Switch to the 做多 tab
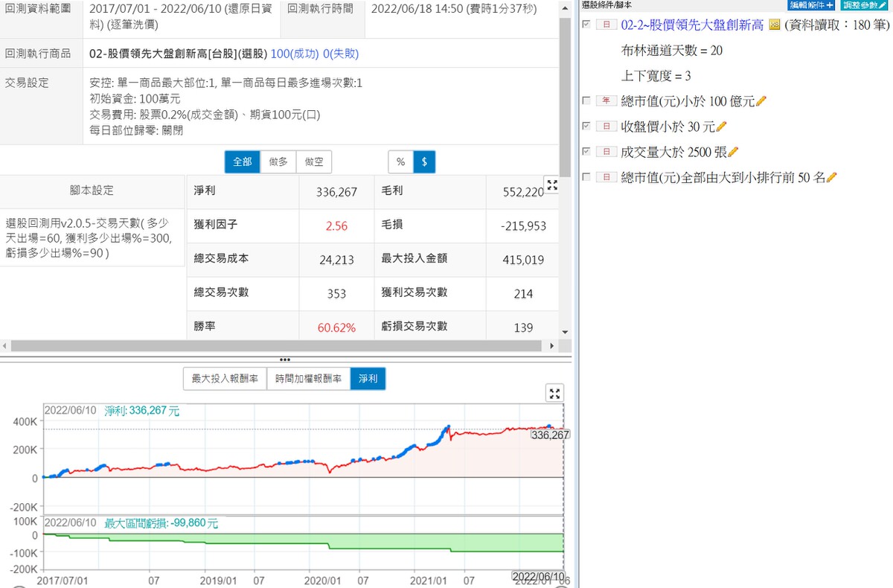 coord(278,162)
